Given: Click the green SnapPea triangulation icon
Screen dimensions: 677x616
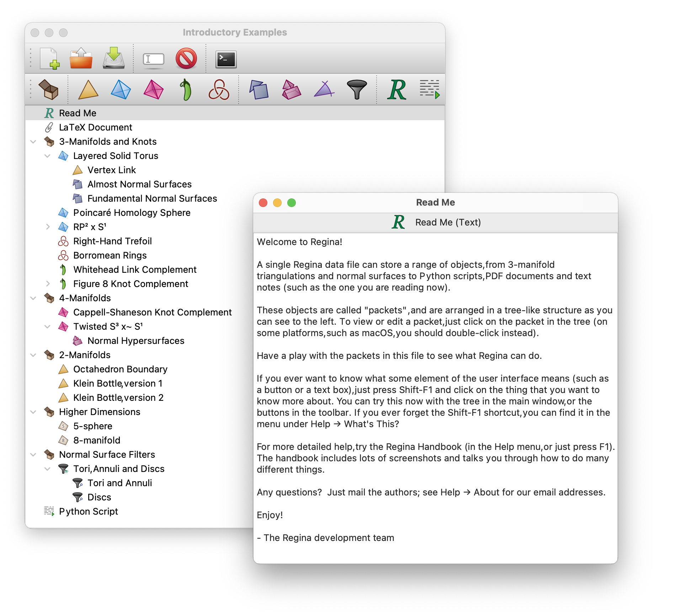Looking at the screenshot, I should [186, 90].
